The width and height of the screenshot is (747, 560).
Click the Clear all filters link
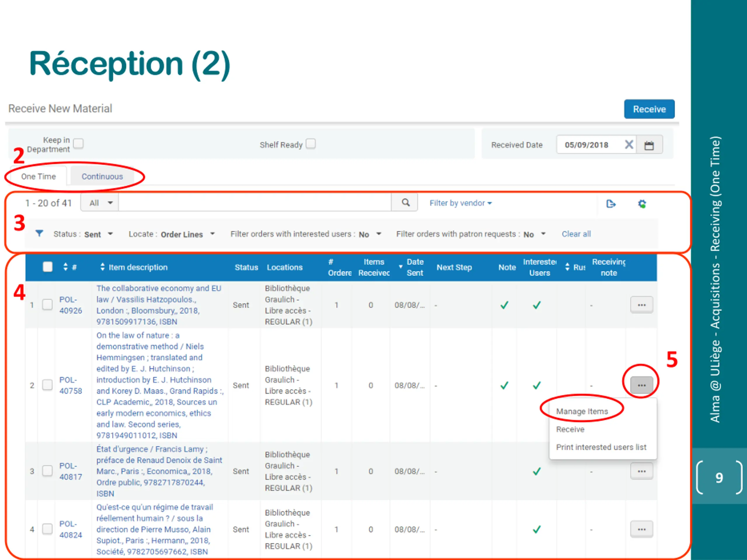[x=576, y=234]
